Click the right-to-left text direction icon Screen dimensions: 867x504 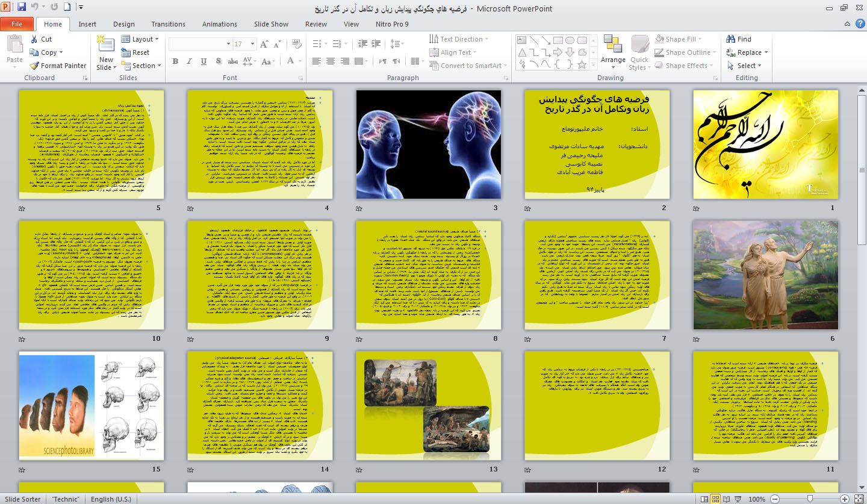(396, 61)
